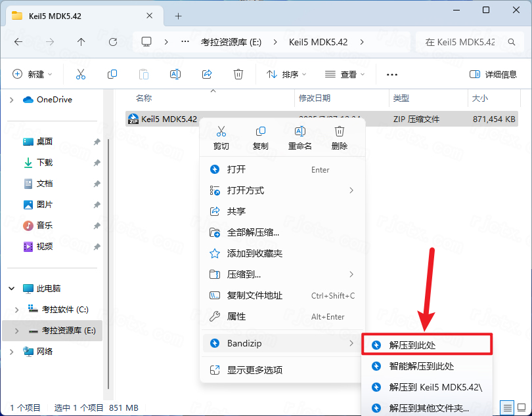The image size is (532, 416).
Task: Open the 查看 view dropdown
Action: pos(344,73)
